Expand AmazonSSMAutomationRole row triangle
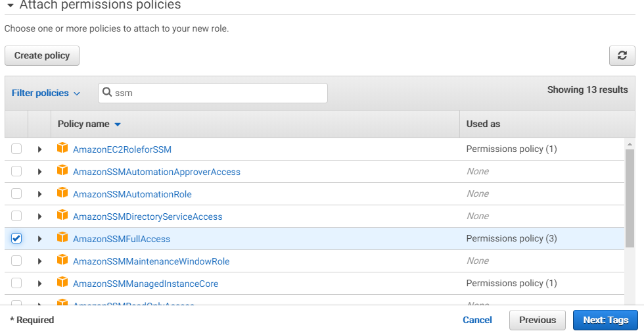The width and height of the screenshot is (644, 331). point(39,194)
